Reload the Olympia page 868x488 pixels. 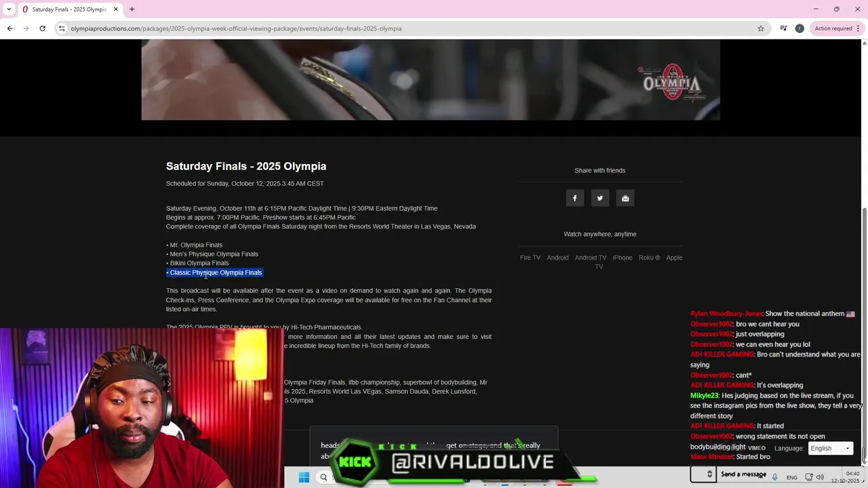coord(42,28)
